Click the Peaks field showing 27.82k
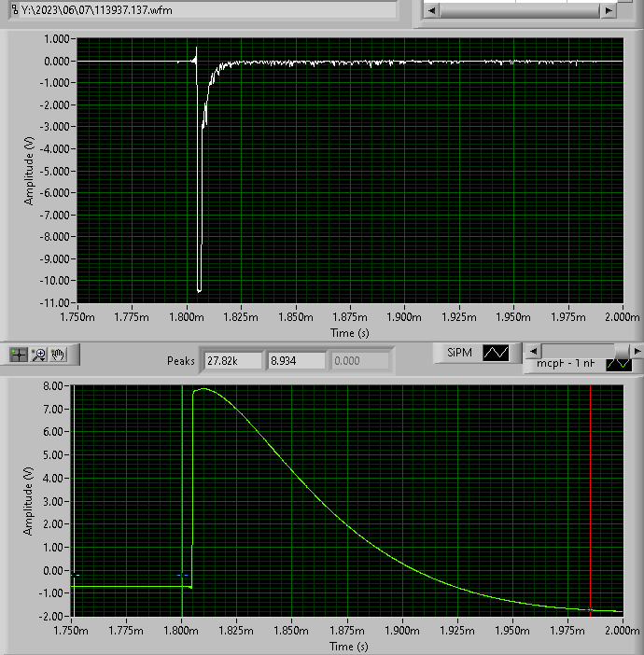The height and width of the screenshot is (655, 644). click(x=232, y=361)
